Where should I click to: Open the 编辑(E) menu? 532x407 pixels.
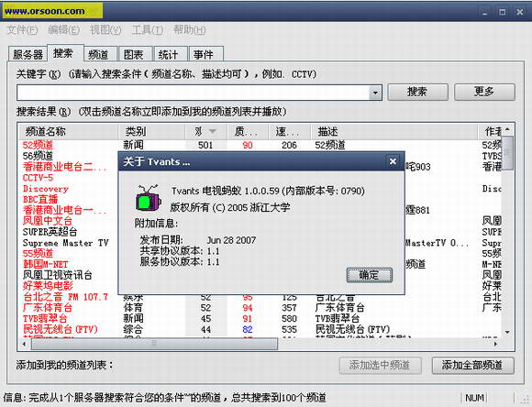coord(63,30)
